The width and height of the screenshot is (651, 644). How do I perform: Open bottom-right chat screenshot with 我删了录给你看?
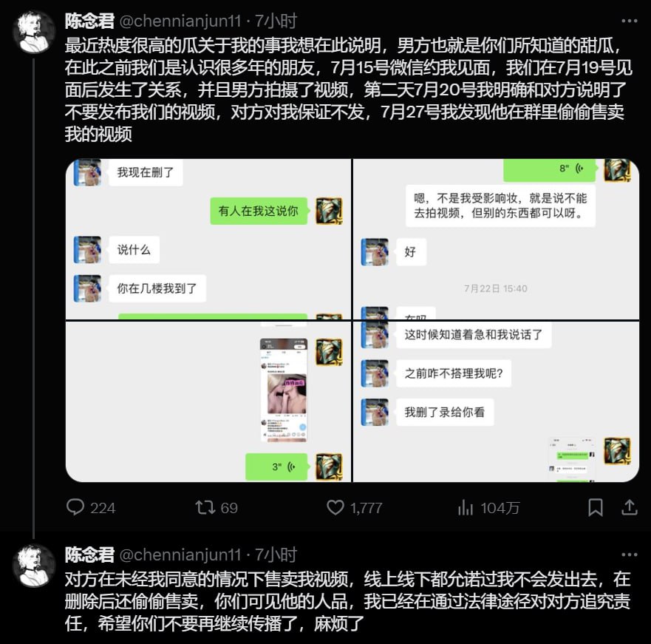(x=496, y=401)
